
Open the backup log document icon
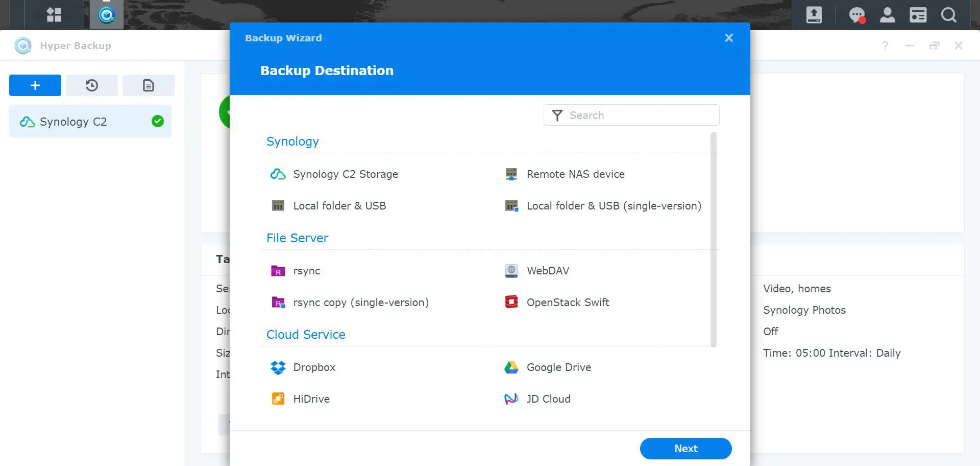pyautogui.click(x=149, y=85)
